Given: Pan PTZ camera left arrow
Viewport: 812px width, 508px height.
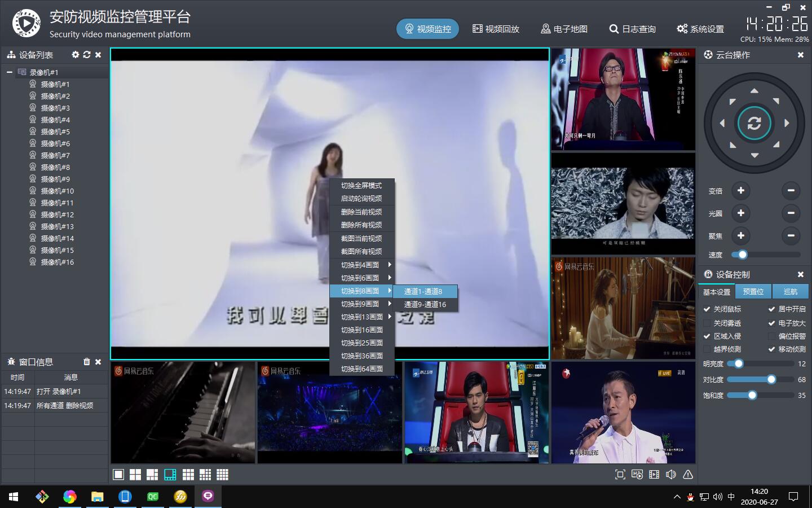Looking at the screenshot, I should click(722, 123).
